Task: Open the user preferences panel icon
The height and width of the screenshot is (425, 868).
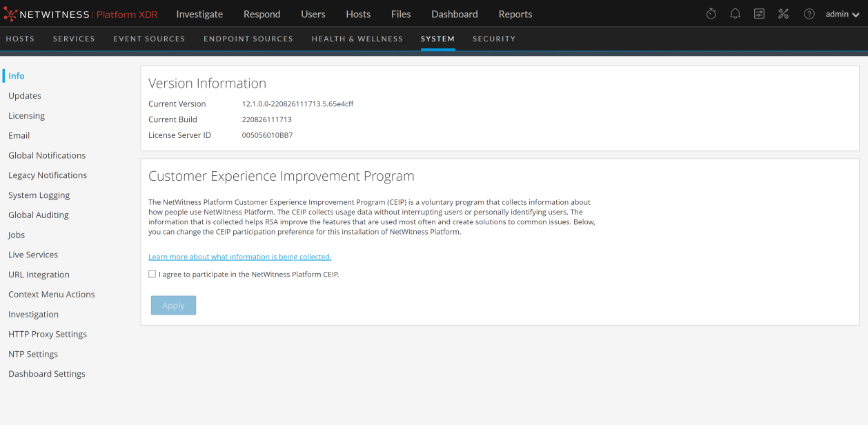Action: (x=759, y=13)
